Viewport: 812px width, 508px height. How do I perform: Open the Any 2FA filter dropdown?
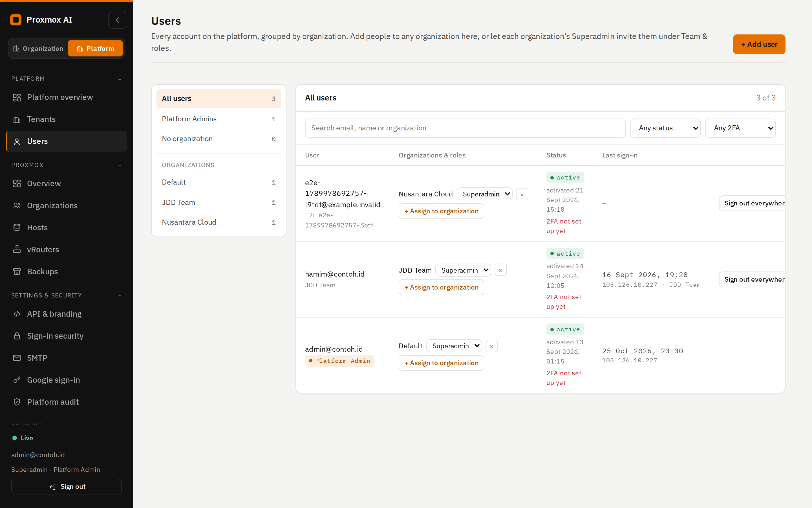[x=740, y=128]
